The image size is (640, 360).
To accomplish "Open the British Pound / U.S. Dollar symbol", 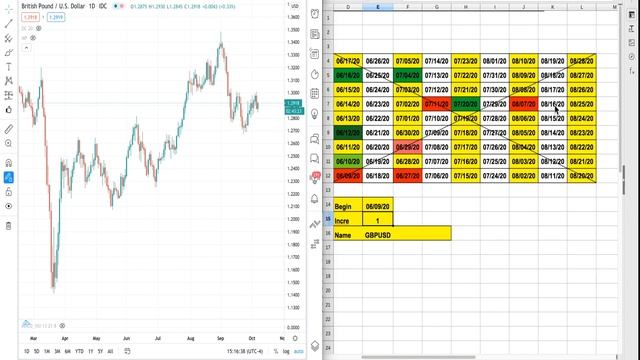I will point(52,6).
